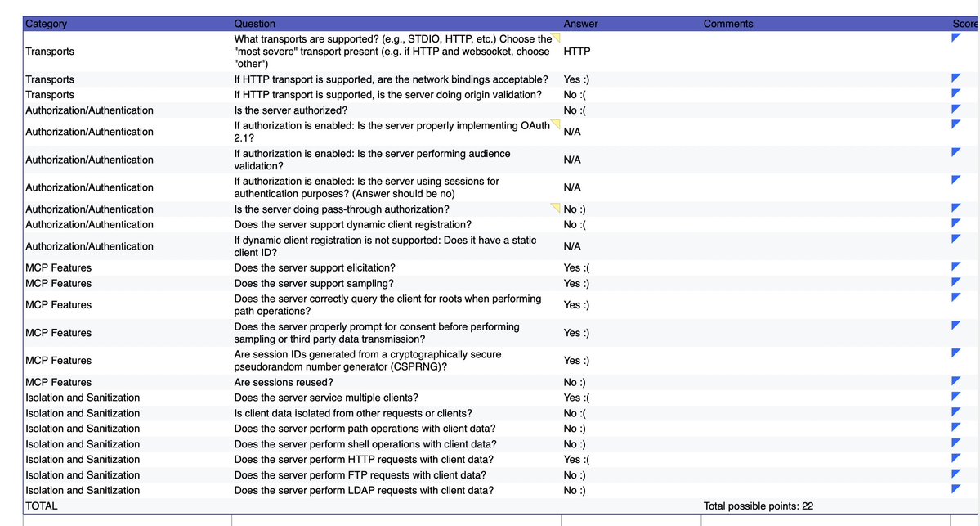This screenshot has height=526, width=980.
Task: Click the blue score marker for the LDAP requests row
Action: 955,489
